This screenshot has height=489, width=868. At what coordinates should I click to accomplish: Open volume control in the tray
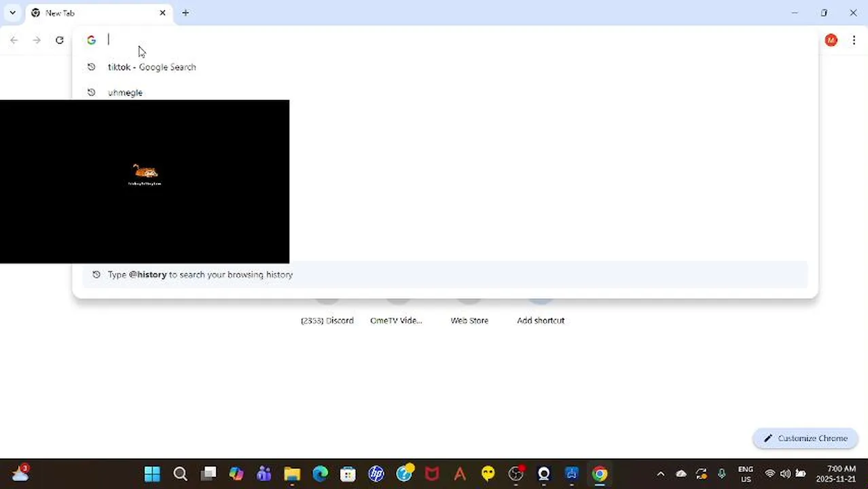click(785, 474)
